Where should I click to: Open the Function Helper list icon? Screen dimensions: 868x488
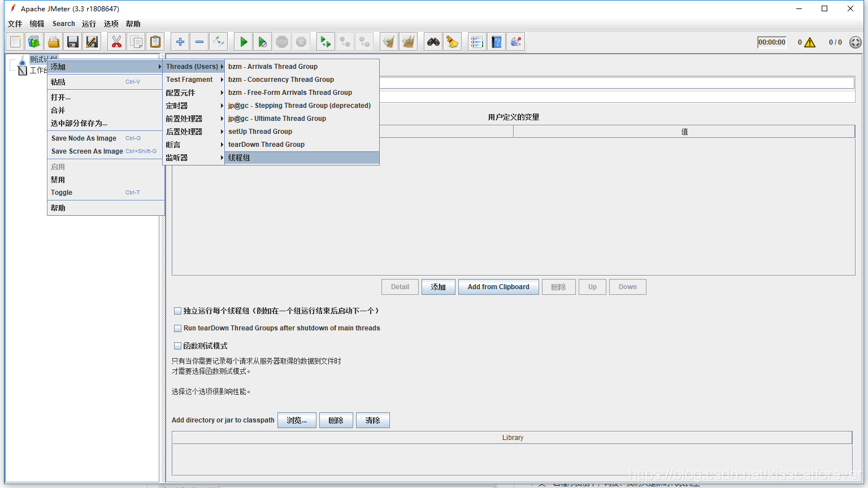pos(478,42)
